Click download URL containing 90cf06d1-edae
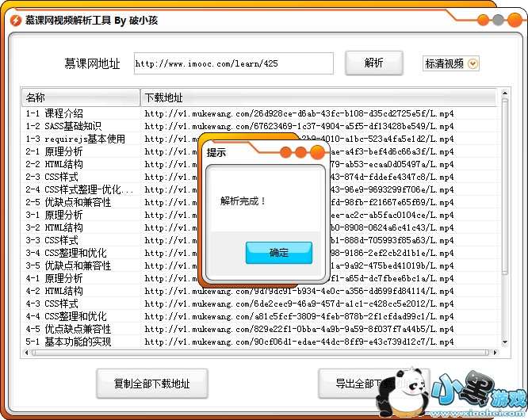The image size is (528, 420). coord(299,342)
